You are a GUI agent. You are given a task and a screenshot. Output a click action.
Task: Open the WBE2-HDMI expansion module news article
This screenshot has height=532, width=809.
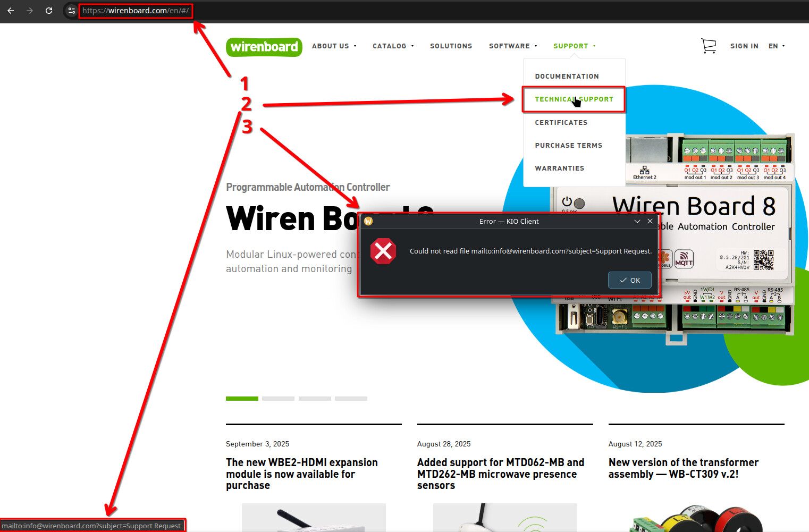pyautogui.click(x=301, y=474)
